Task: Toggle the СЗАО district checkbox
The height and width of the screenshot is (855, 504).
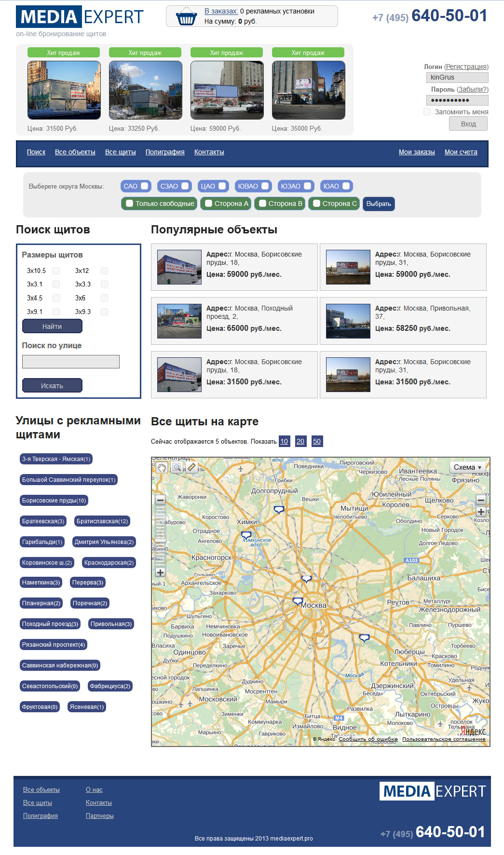Action: (185, 186)
